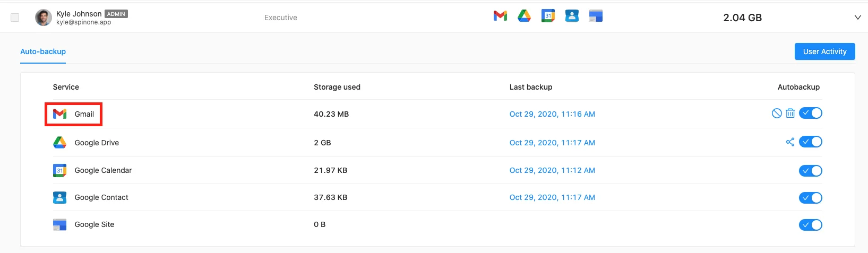Click the 2.04 GB total storage

(742, 18)
